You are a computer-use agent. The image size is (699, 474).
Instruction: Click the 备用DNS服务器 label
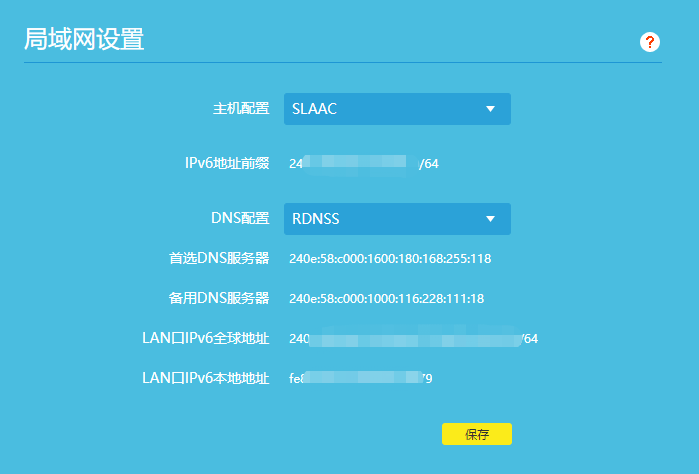(219, 298)
